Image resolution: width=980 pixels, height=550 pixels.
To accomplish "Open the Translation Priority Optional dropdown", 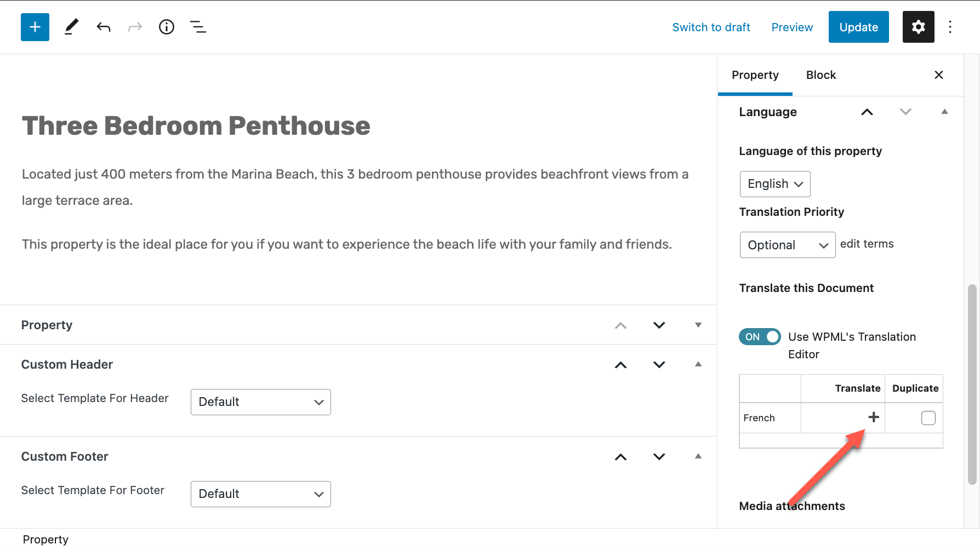I will 788,245.
